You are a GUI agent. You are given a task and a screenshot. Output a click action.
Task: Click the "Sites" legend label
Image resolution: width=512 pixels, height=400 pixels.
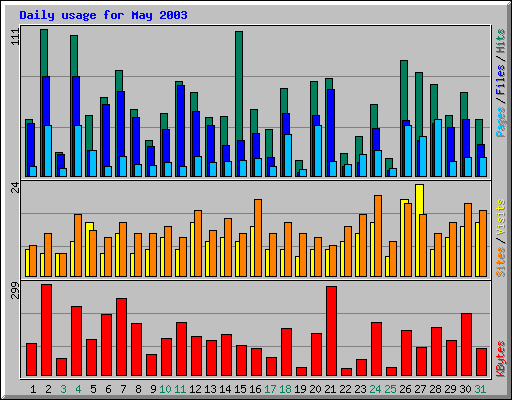pos(500,262)
